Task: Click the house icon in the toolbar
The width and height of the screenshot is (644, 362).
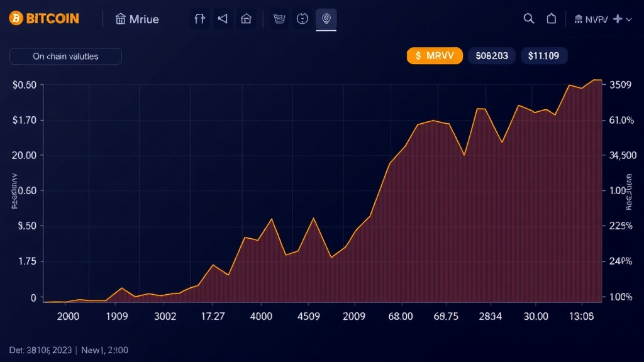Action: point(247,19)
